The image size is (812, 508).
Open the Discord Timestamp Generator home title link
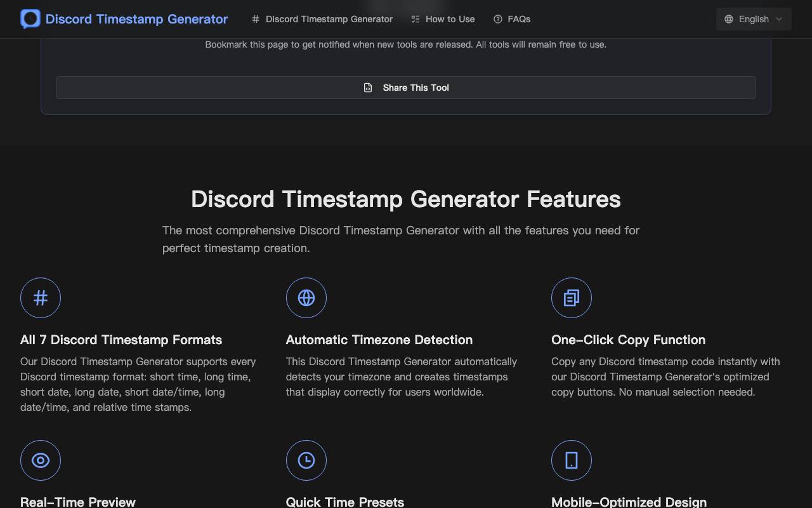tap(136, 19)
